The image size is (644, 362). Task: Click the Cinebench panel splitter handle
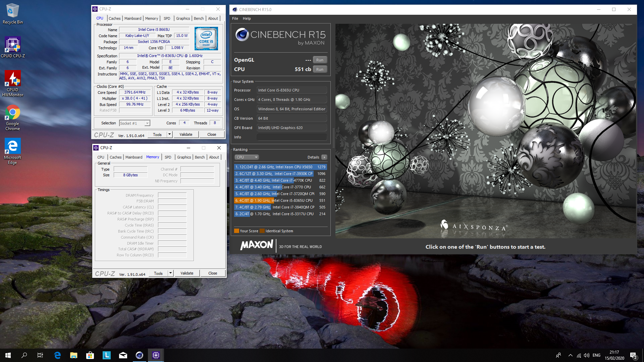333,138
